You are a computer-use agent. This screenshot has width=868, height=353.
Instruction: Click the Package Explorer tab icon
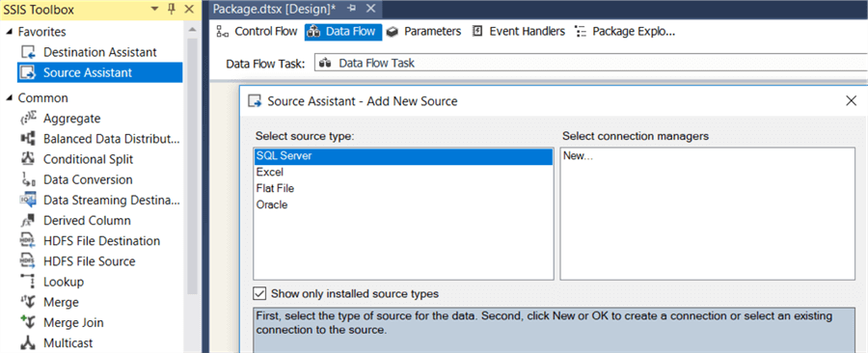point(581,32)
